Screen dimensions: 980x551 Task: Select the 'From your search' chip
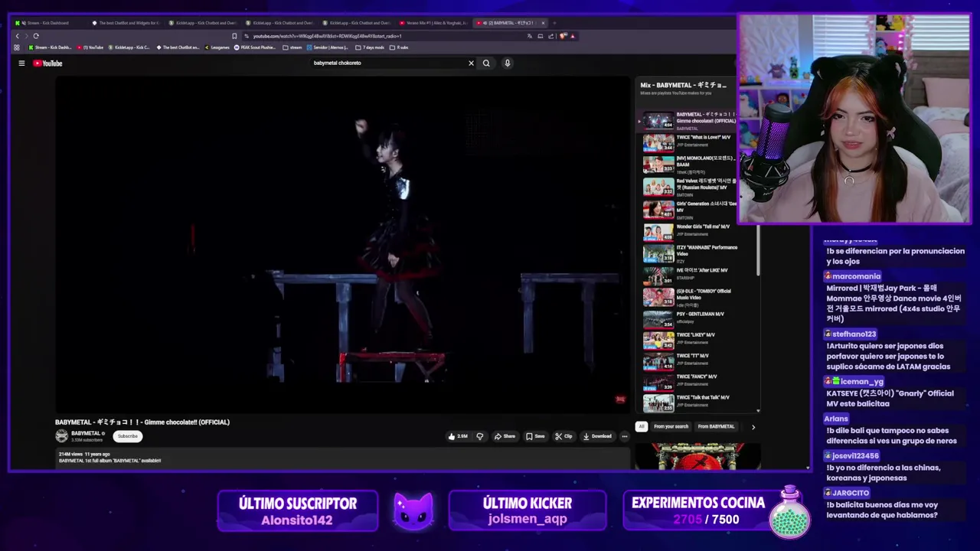(x=671, y=426)
